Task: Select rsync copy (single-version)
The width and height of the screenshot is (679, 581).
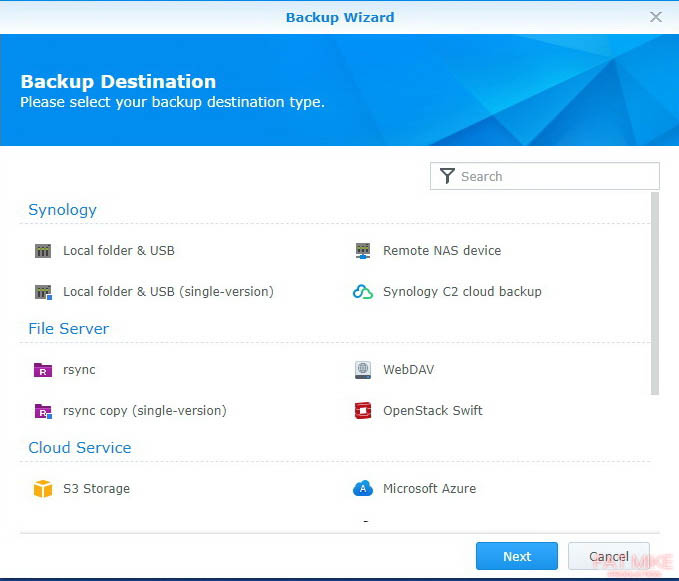Action: click(x=145, y=411)
